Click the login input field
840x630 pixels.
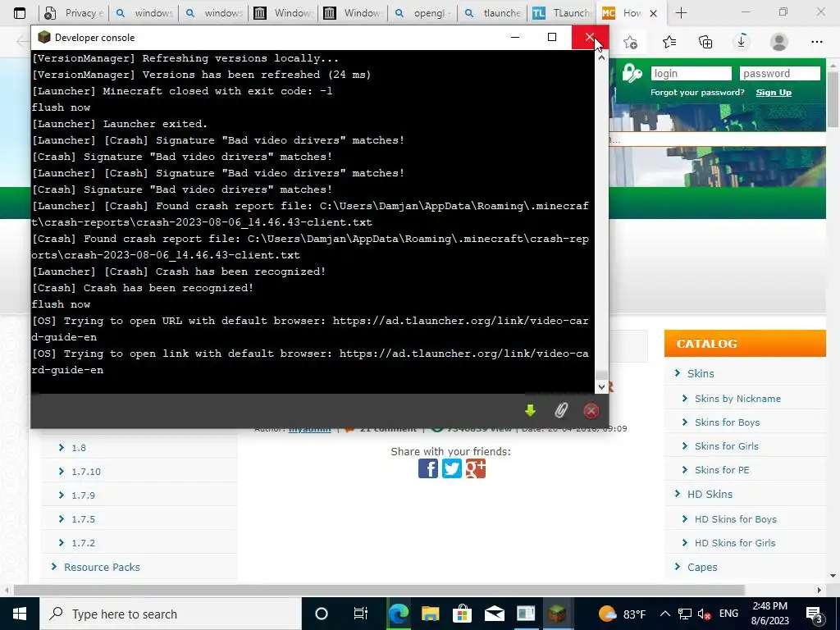click(691, 73)
